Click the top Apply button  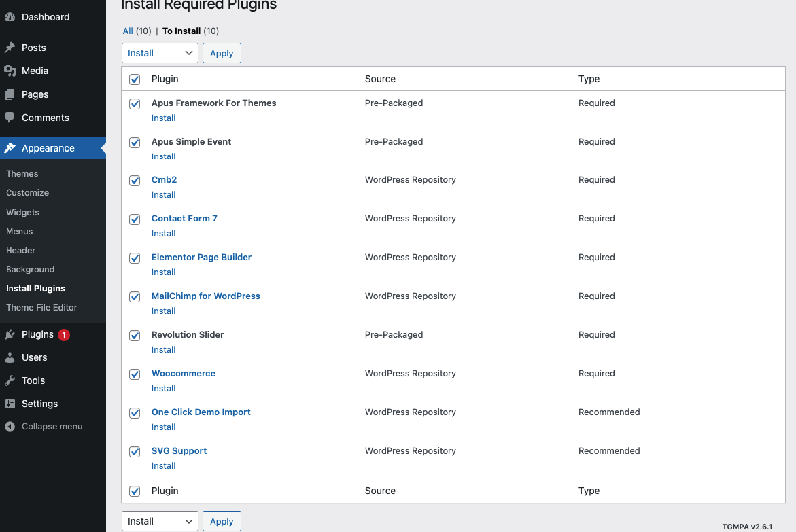(x=222, y=53)
